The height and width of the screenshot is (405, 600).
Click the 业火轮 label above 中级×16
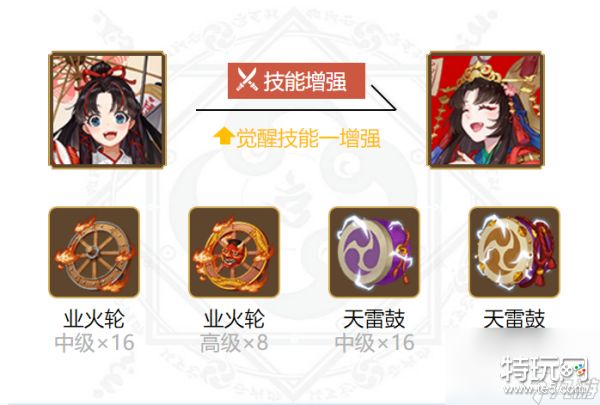point(94,319)
